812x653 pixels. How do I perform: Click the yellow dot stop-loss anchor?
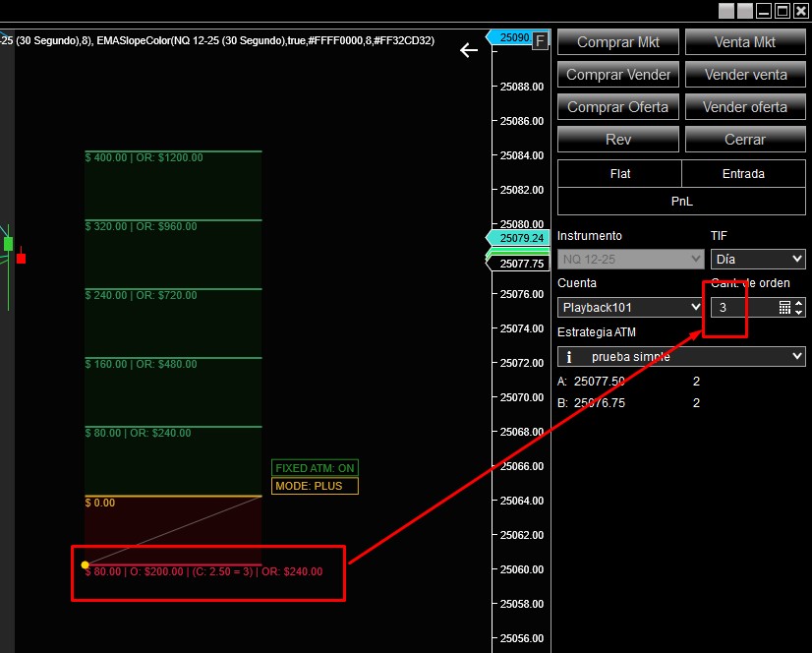[x=85, y=564]
